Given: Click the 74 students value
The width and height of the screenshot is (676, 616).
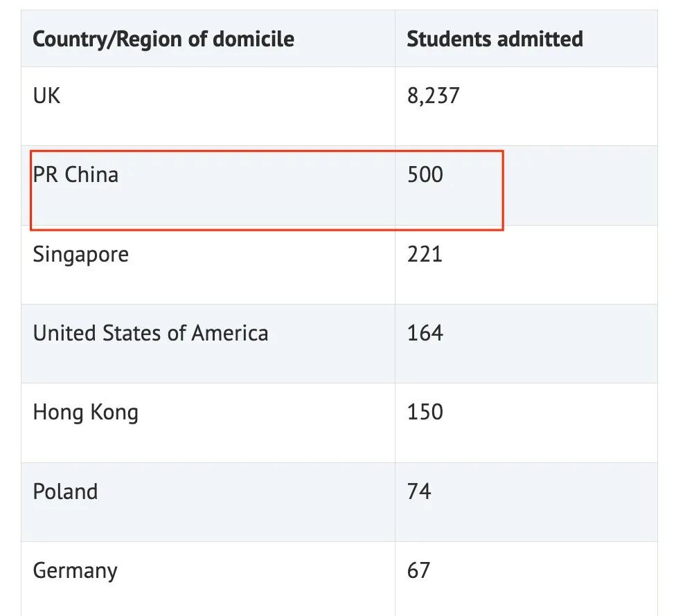Looking at the screenshot, I should pyautogui.click(x=419, y=491).
